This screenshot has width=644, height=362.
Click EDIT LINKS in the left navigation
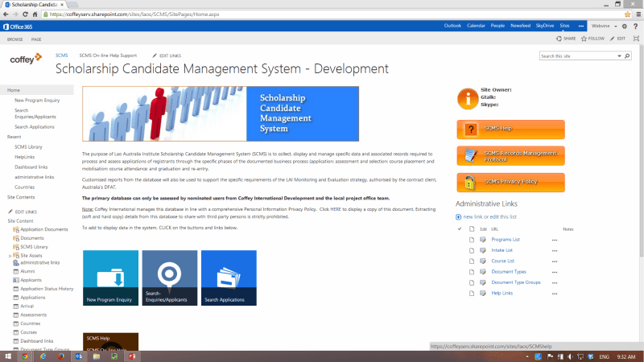[x=23, y=212]
